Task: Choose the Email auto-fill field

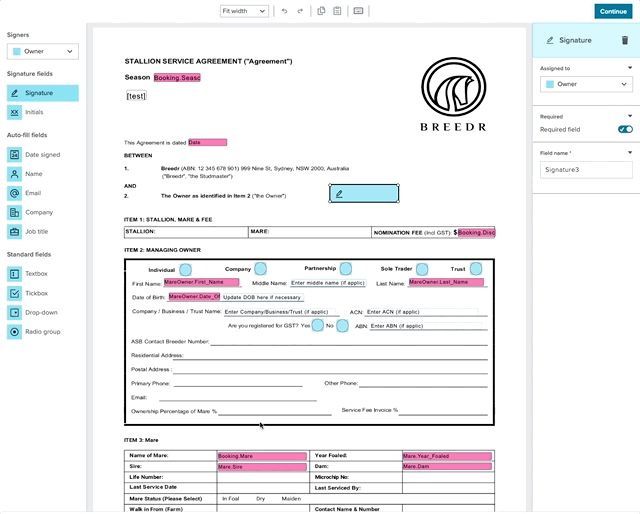Action: pyautogui.click(x=33, y=193)
